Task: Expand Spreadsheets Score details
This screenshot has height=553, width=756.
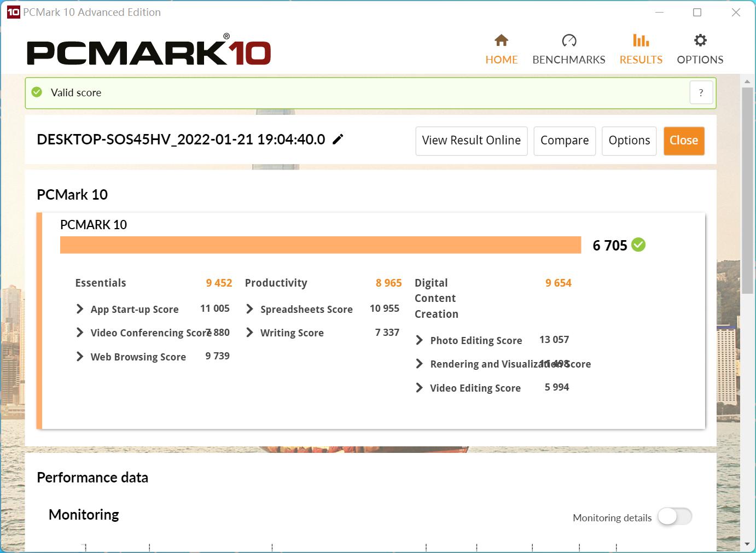Action: 250,309
